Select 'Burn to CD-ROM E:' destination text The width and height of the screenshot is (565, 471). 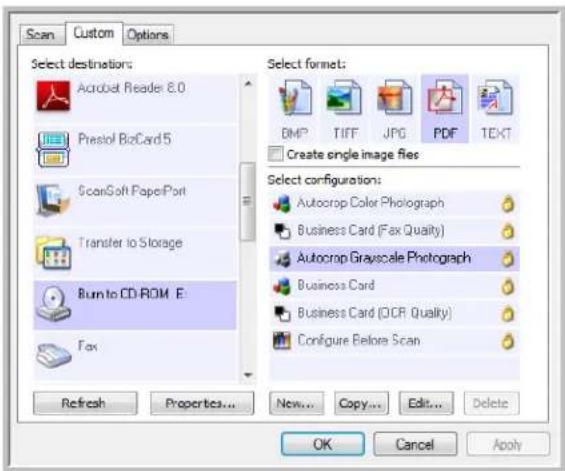pyautogui.click(x=132, y=294)
